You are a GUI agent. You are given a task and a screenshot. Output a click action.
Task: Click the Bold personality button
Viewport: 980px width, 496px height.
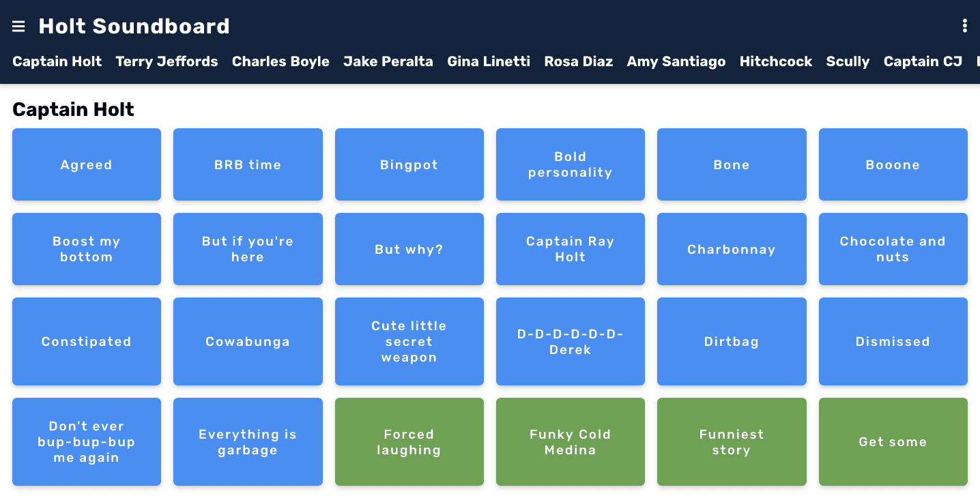tap(570, 164)
